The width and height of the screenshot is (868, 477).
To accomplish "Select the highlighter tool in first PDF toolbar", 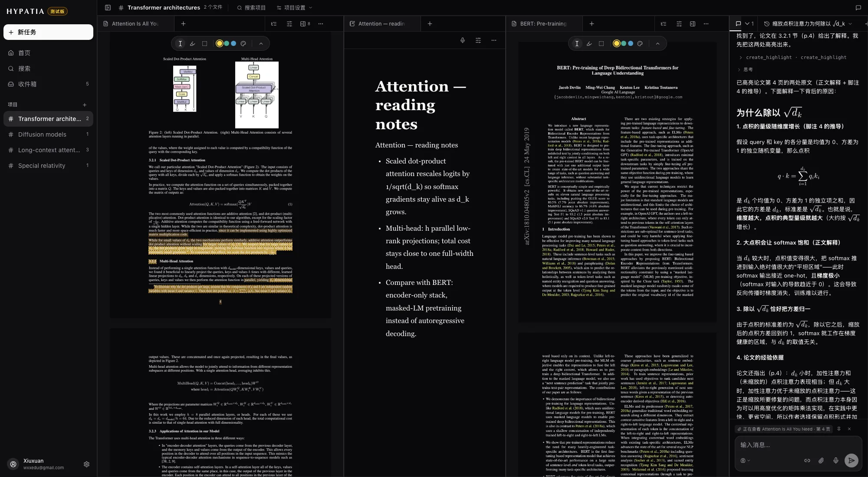I will (x=192, y=43).
